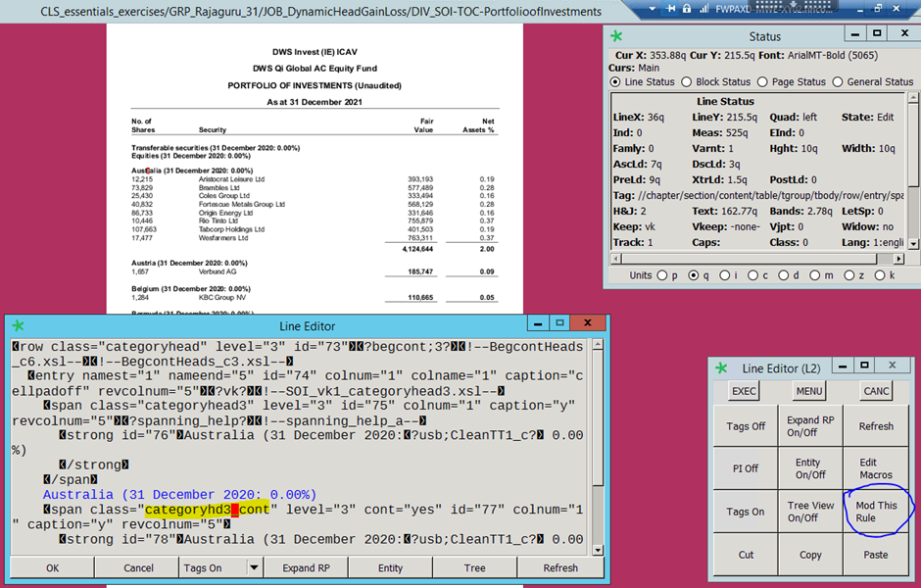
Task: Click Line Editor scrollbar up arrow
Action: coord(598,345)
